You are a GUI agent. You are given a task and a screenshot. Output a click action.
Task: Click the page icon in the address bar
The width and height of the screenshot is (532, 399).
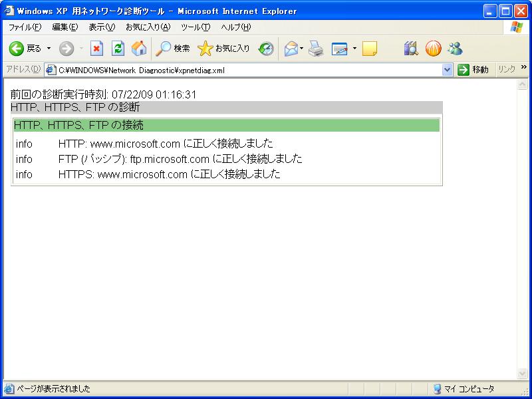pyautogui.click(x=51, y=70)
